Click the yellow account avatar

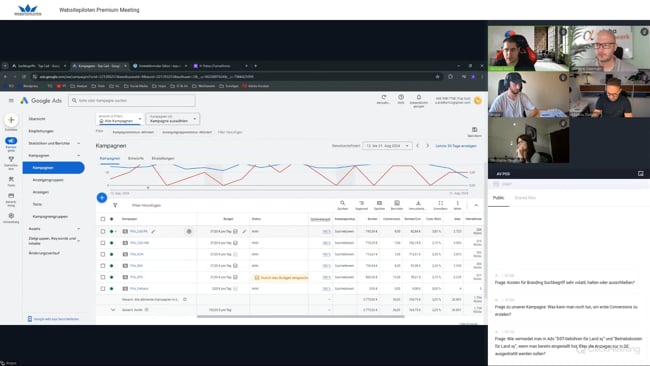point(478,100)
